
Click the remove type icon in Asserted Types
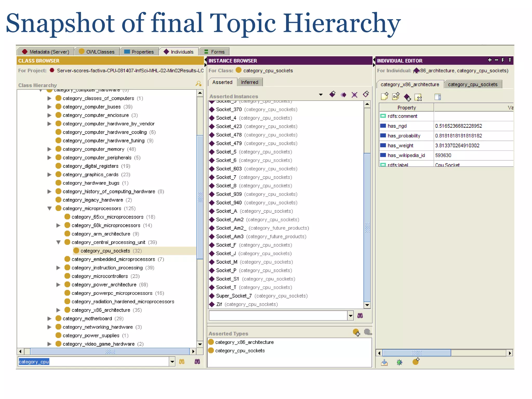[x=368, y=332]
